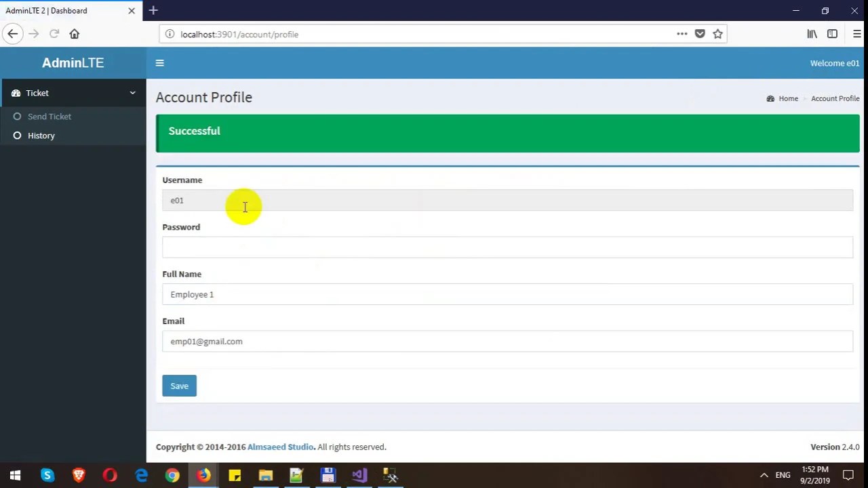
Task: Focus the Email input field
Action: coord(507,342)
